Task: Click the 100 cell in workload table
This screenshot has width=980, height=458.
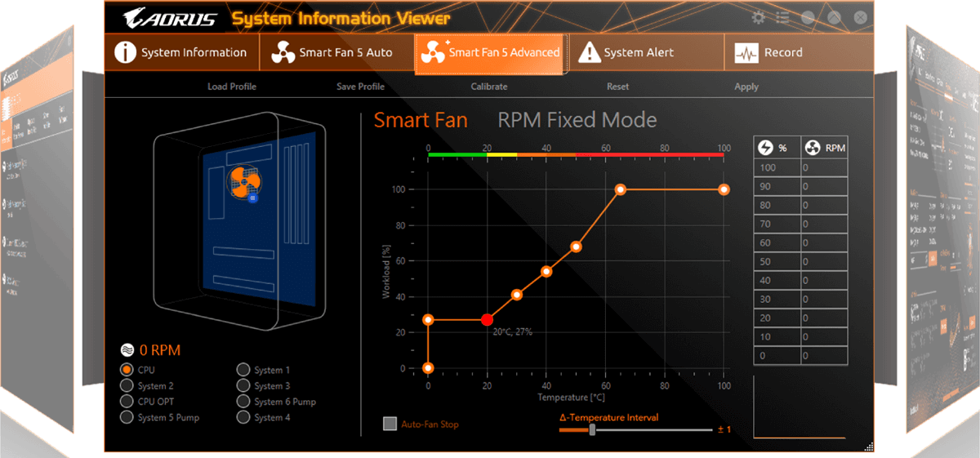Action: 777,168
